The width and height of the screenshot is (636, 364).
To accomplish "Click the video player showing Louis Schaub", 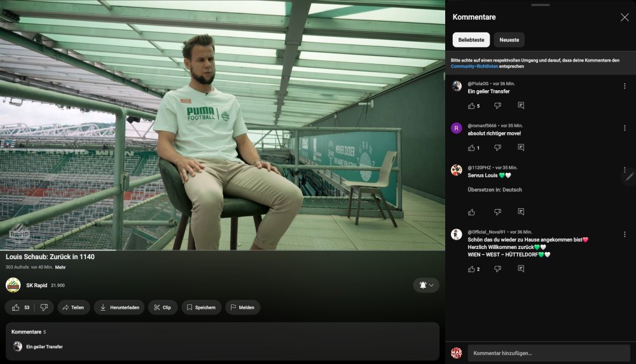I will point(222,125).
